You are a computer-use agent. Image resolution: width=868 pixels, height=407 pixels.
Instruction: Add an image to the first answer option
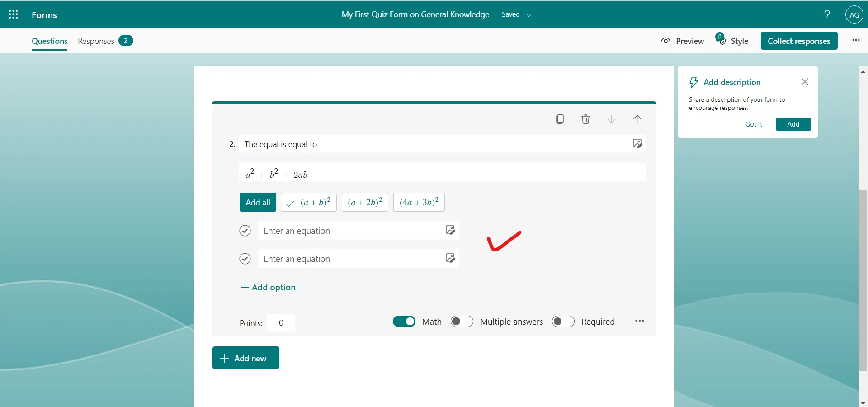pos(449,230)
